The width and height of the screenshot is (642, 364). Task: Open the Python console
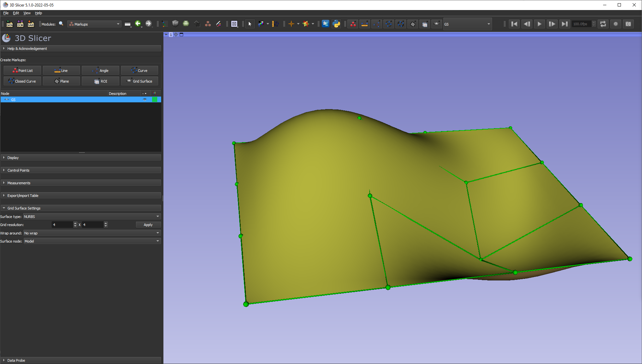[336, 24]
